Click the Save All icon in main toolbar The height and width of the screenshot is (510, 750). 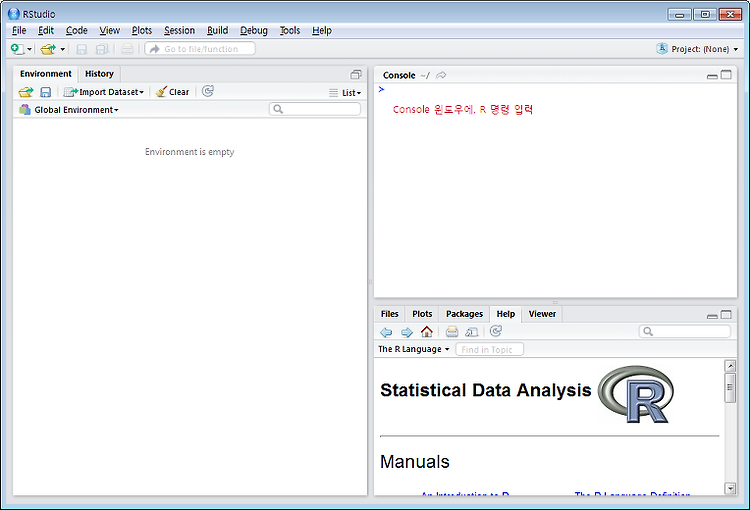click(102, 49)
